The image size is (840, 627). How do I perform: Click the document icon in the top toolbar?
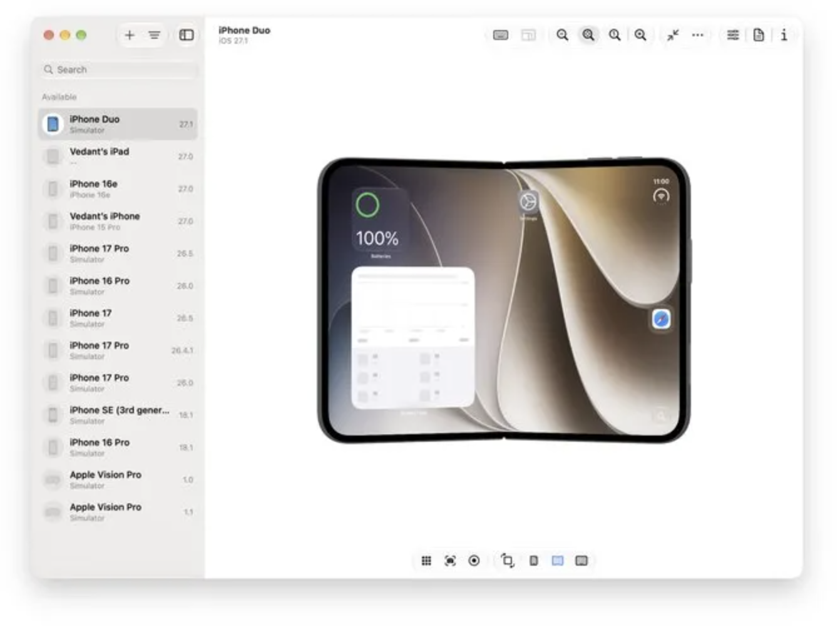point(759,35)
